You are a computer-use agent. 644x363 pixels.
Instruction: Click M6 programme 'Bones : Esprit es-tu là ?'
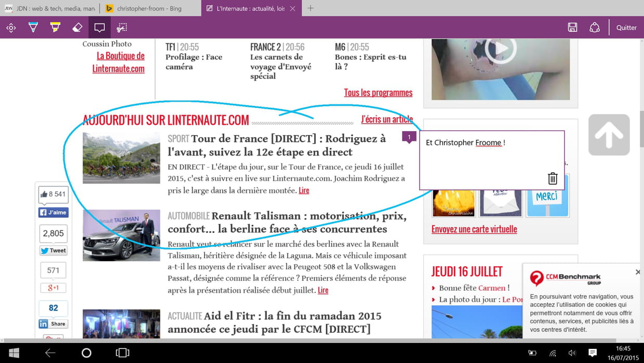click(x=371, y=61)
